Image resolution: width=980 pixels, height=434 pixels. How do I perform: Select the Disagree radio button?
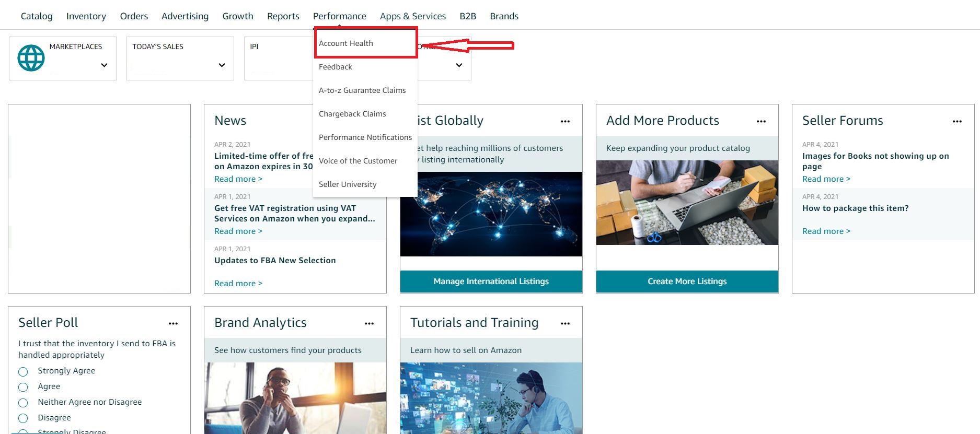click(23, 418)
